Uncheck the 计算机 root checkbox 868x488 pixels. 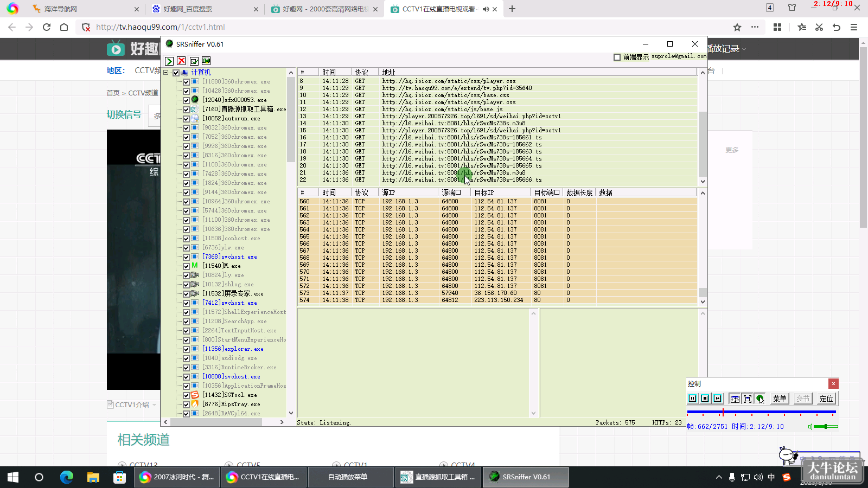pos(176,73)
